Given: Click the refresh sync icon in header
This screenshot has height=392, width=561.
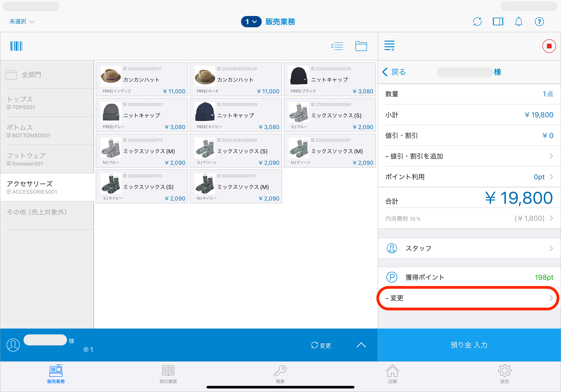Looking at the screenshot, I should [477, 22].
